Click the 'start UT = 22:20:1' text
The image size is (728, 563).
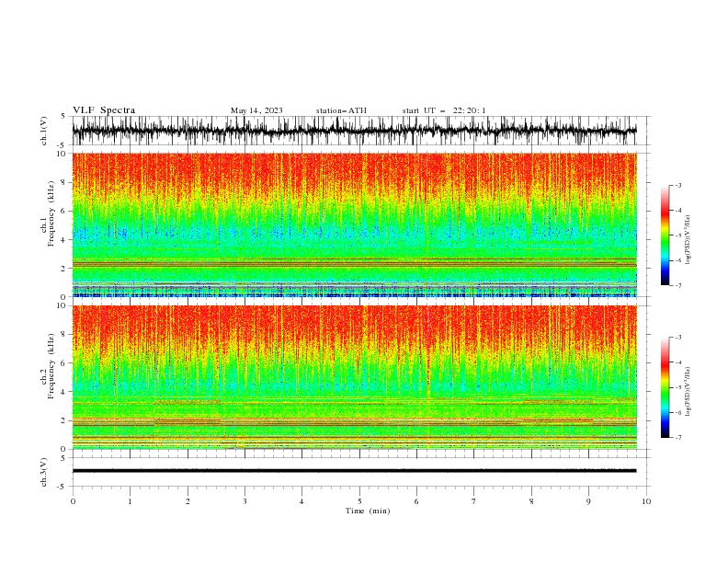[444, 110]
